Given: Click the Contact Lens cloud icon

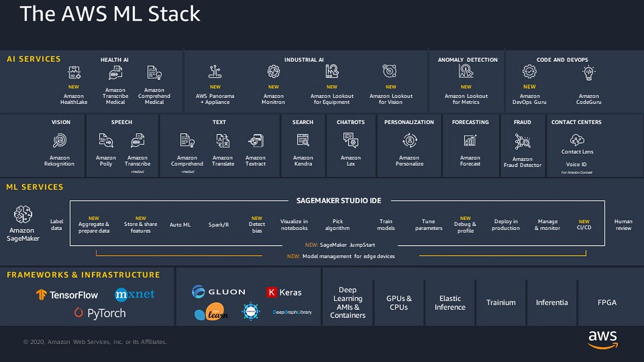Looking at the screenshot, I should pos(577,140).
